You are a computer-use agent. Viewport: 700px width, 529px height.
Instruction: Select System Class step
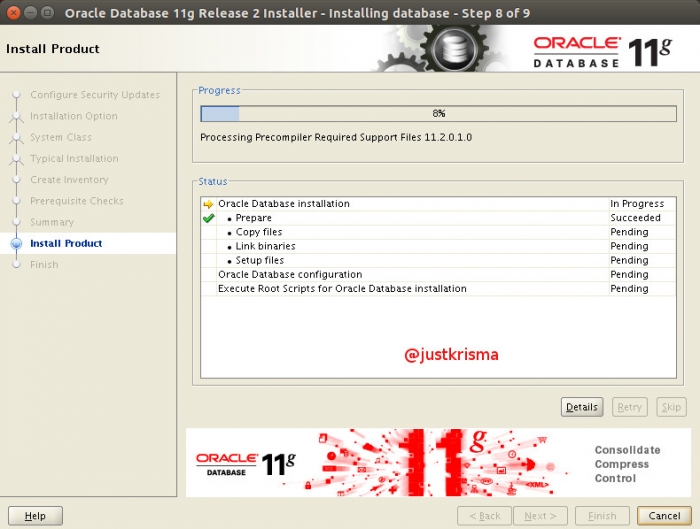coord(61,137)
